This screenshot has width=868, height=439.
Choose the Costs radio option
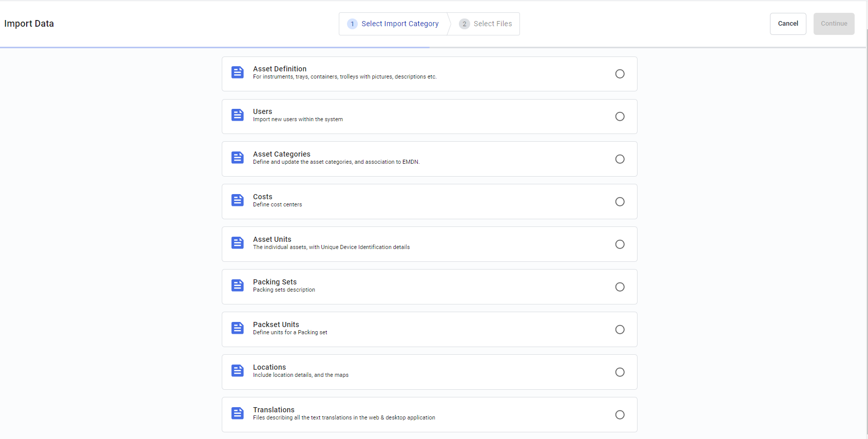[620, 202]
